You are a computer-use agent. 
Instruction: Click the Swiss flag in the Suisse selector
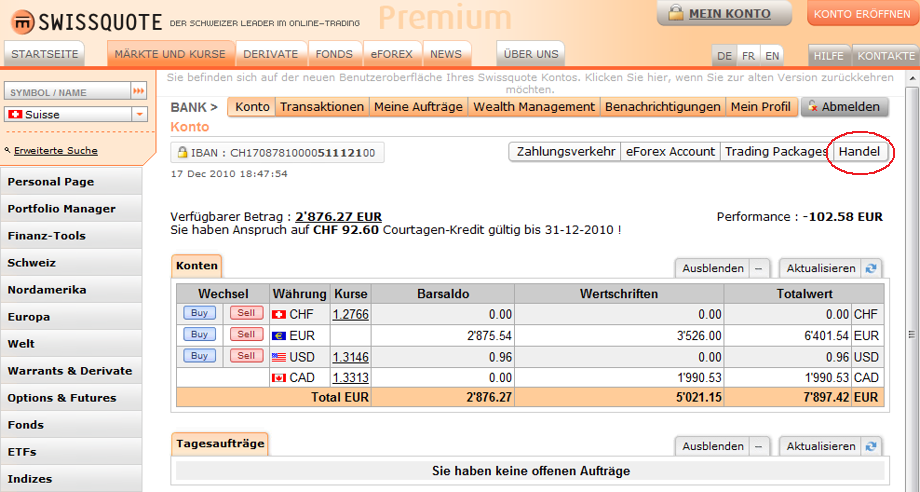[16, 114]
